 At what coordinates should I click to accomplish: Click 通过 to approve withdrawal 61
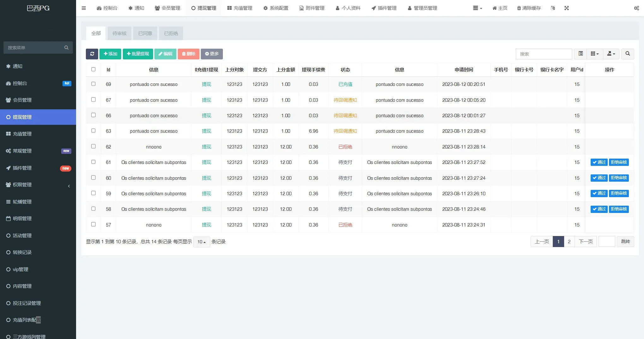(599, 162)
